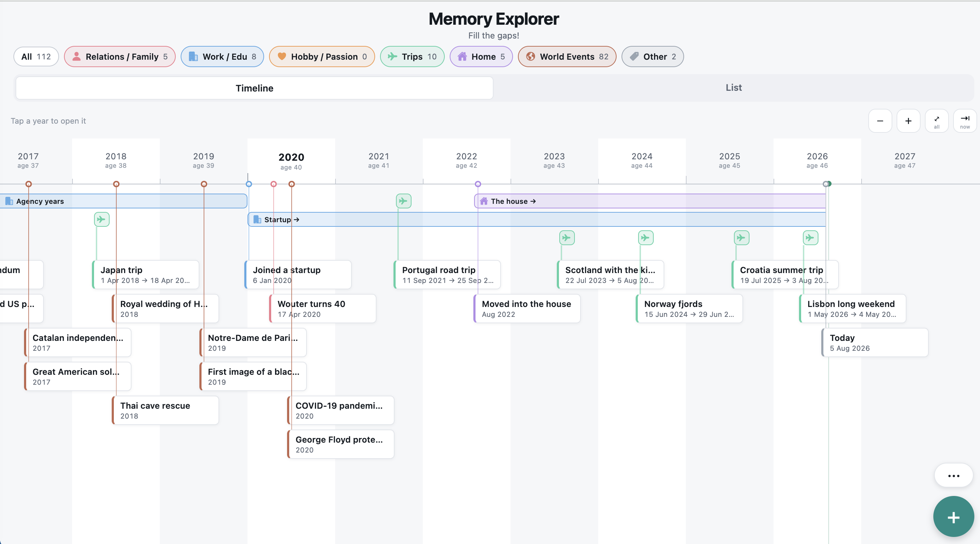
Task: Switch to the List tab
Action: (734, 88)
